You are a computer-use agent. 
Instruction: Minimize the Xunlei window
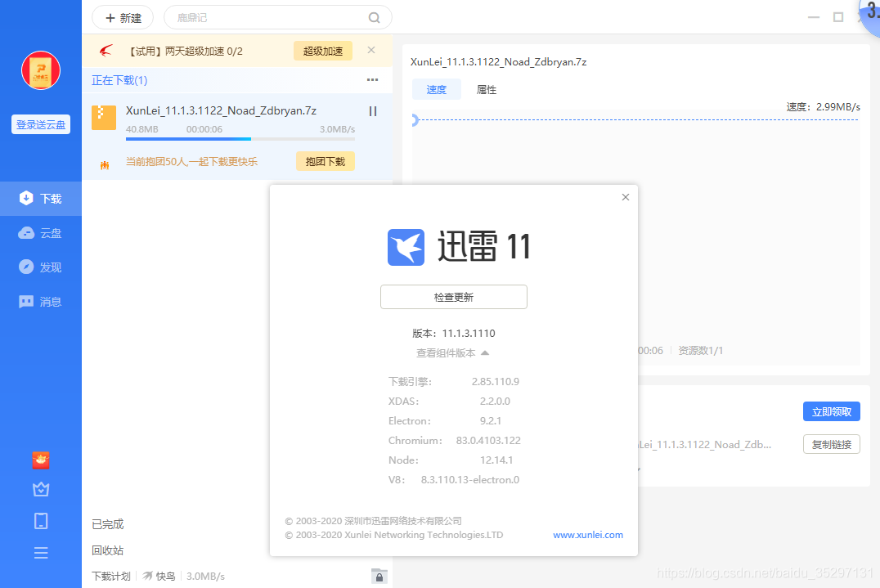click(814, 17)
